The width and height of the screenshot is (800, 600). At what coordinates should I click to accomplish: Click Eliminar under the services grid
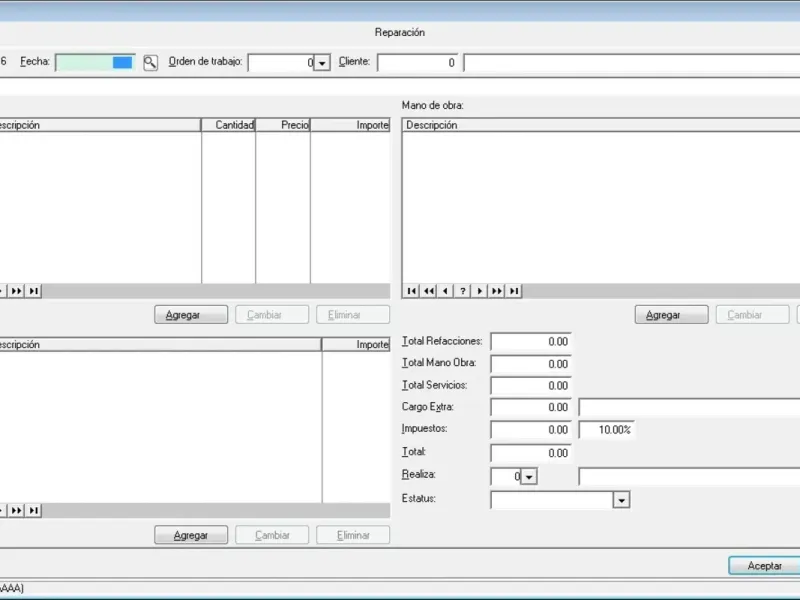coord(353,535)
